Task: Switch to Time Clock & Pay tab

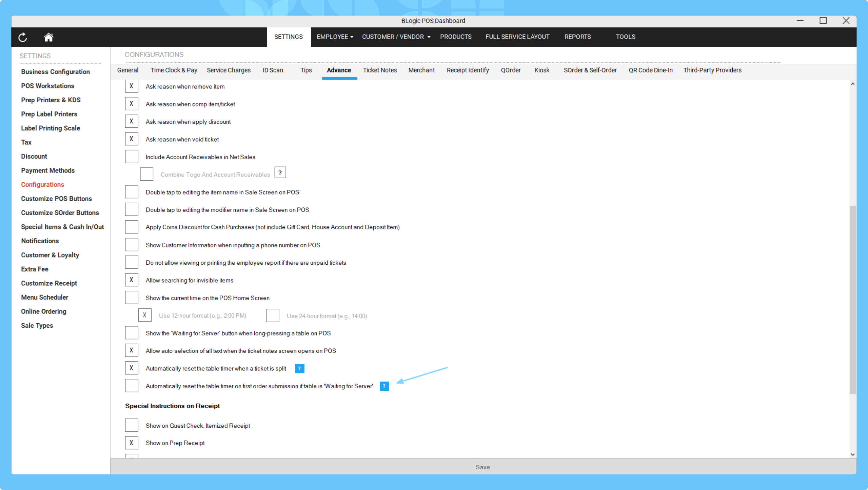Action: (x=174, y=70)
